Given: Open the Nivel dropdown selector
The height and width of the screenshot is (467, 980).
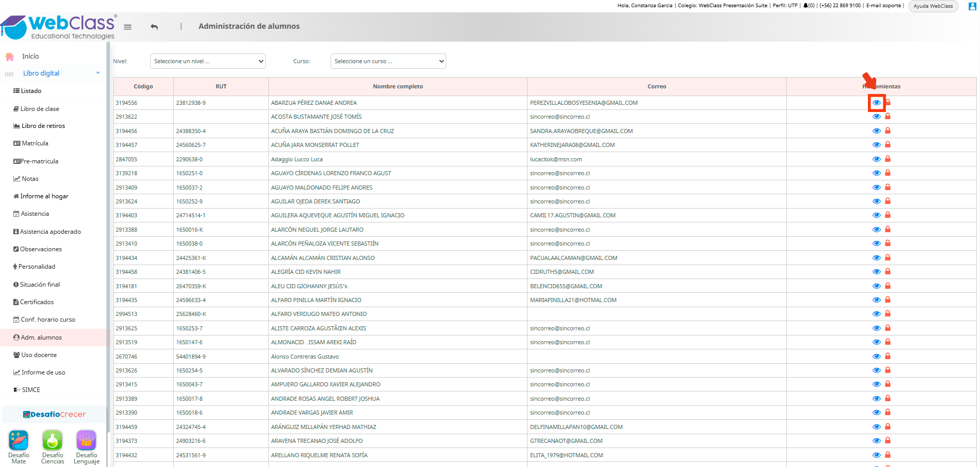Looking at the screenshot, I should pos(208,61).
